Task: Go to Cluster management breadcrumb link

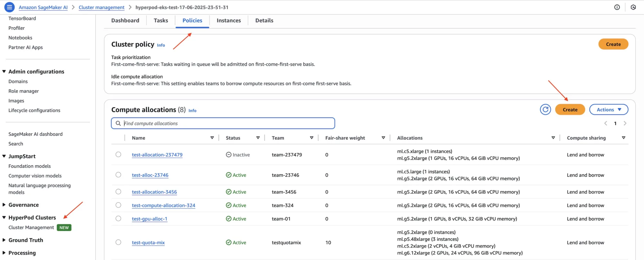Action: 101,7
